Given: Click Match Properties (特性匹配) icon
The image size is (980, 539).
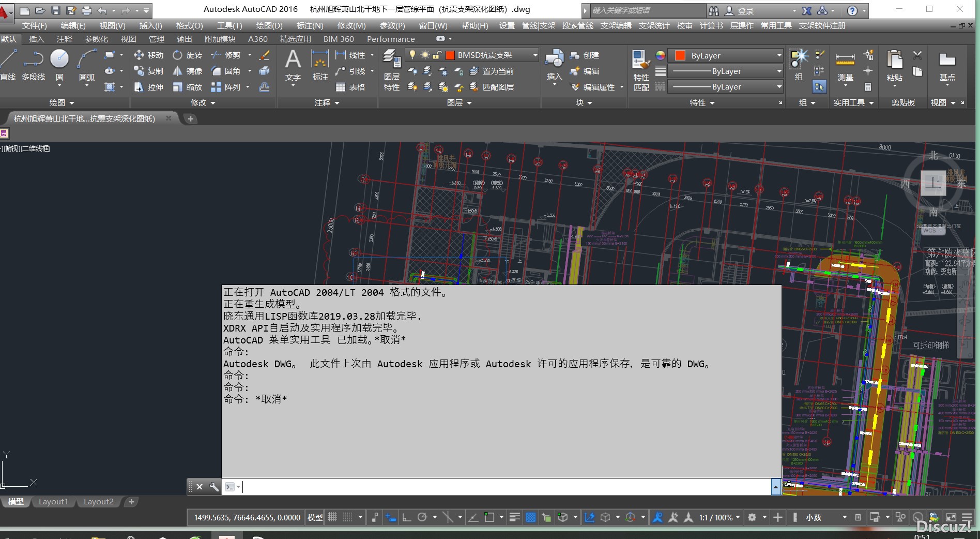Looking at the screenshot, I should [x=641, y=71].
